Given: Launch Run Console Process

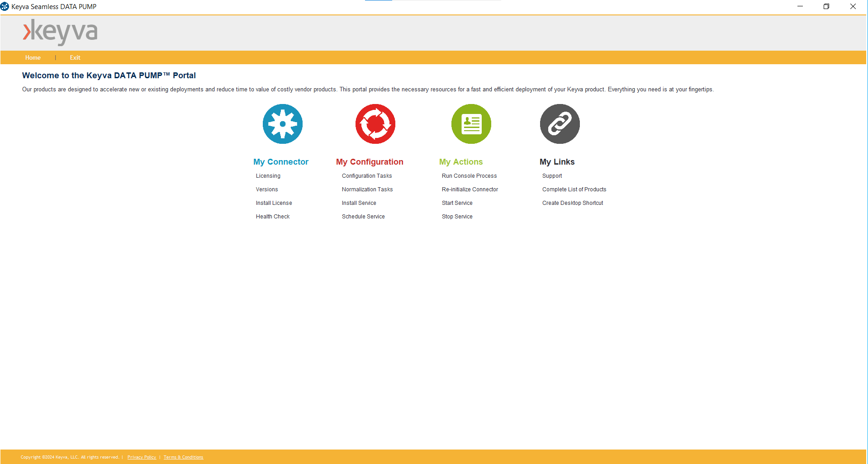Looking at the screenshot, I should [x=469, y=176].
